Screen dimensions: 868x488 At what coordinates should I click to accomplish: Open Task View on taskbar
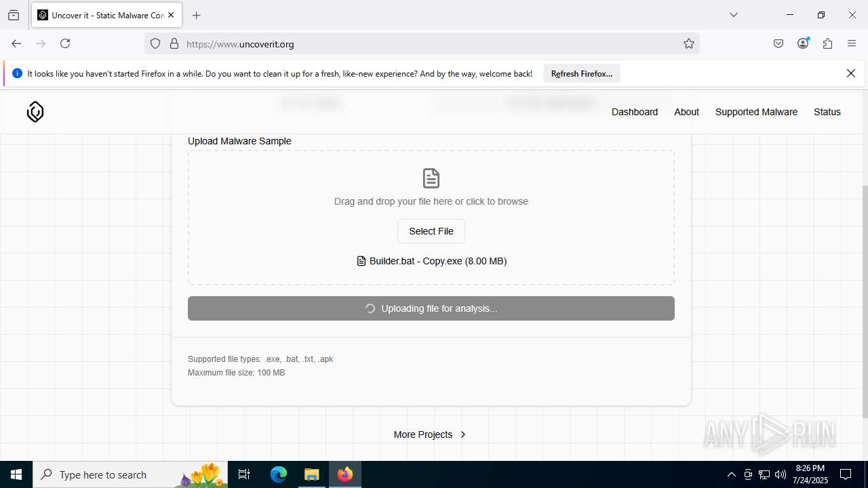[x=244, y=474]
